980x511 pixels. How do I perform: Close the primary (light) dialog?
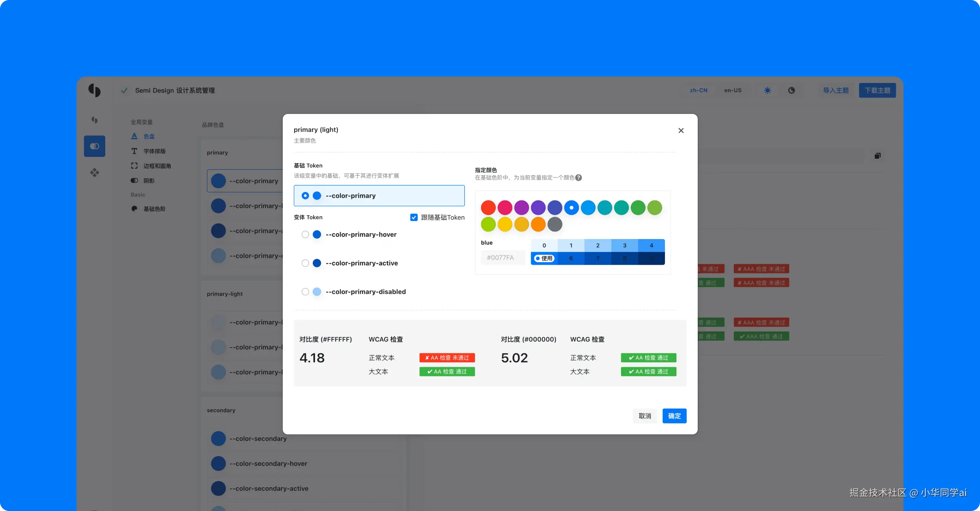[681, 130]
